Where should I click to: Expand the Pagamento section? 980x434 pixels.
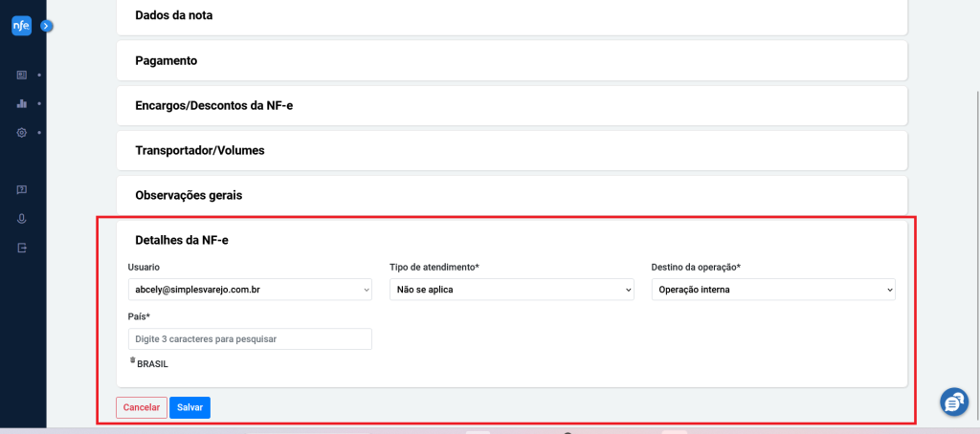[x=512, y=60]
